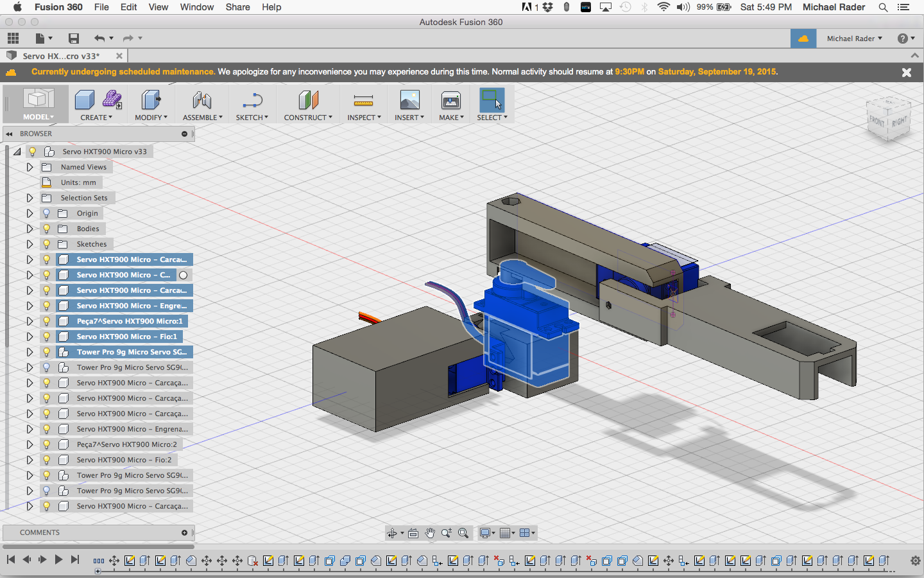
Task: Click the Insert image icon
Action: pos(409,100)
